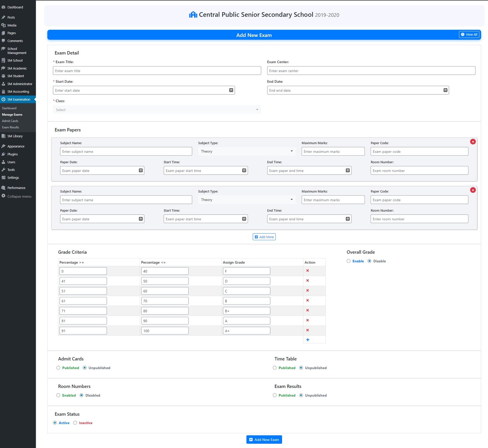Open SM Administrator menu
This screenshot has height=448, width=488.
click(x=18, y=84)
